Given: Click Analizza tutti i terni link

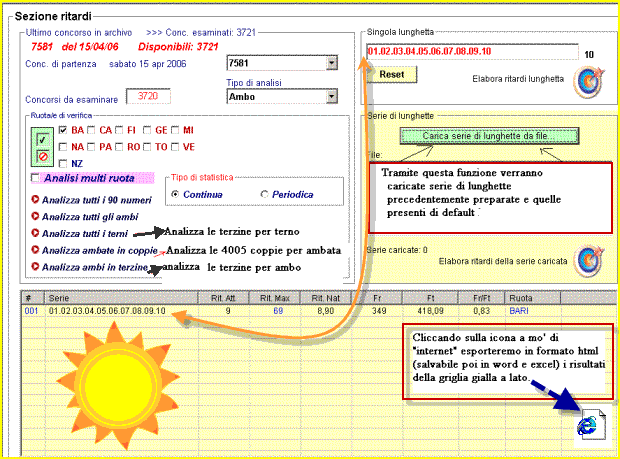Looking at the screenshot, I should [x=85, y=234].
